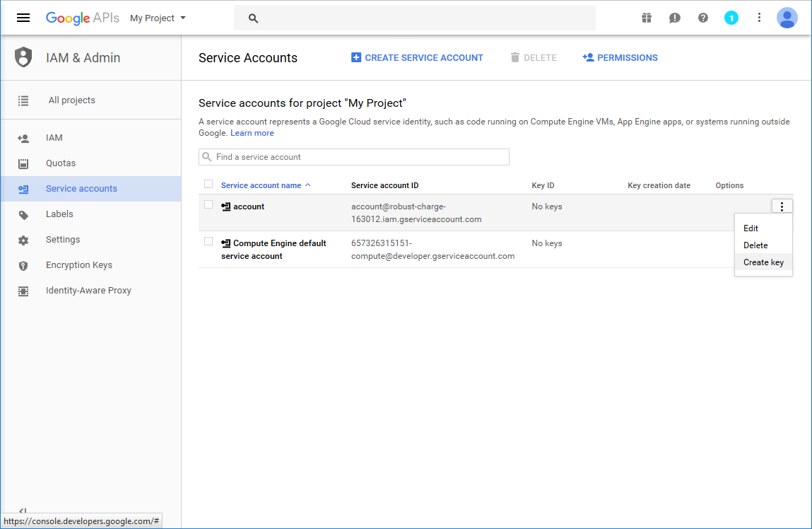
Task: Open Encryption Keys in the sidebar
Action: pyautogui.click(x=79, y=265)
